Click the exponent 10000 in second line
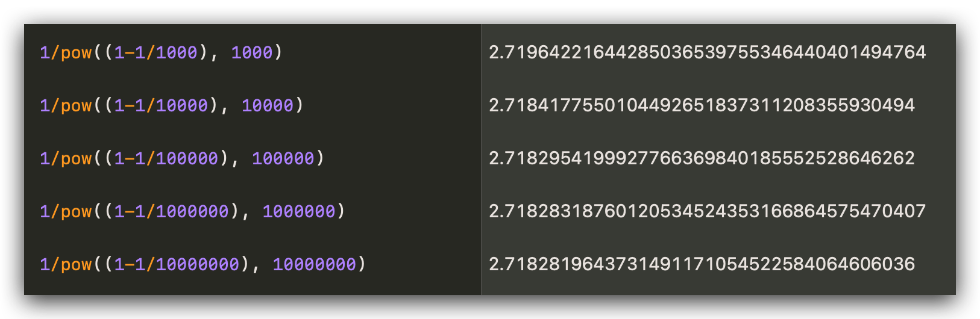Viewport: 980px width, 319px height. click(x=268, y=106)
